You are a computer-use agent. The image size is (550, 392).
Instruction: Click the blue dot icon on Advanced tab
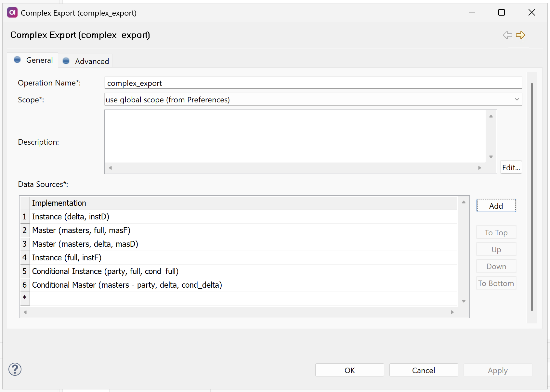66,61
